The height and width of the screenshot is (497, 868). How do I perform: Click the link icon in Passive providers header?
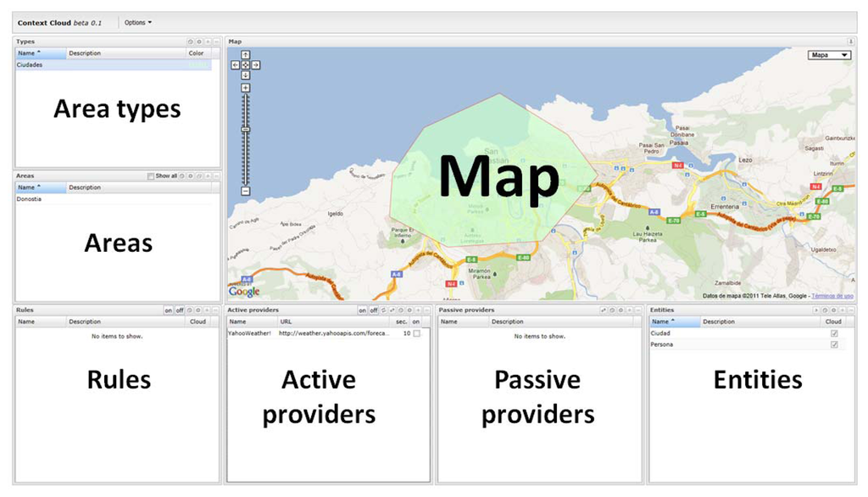[x=604, y=310]
